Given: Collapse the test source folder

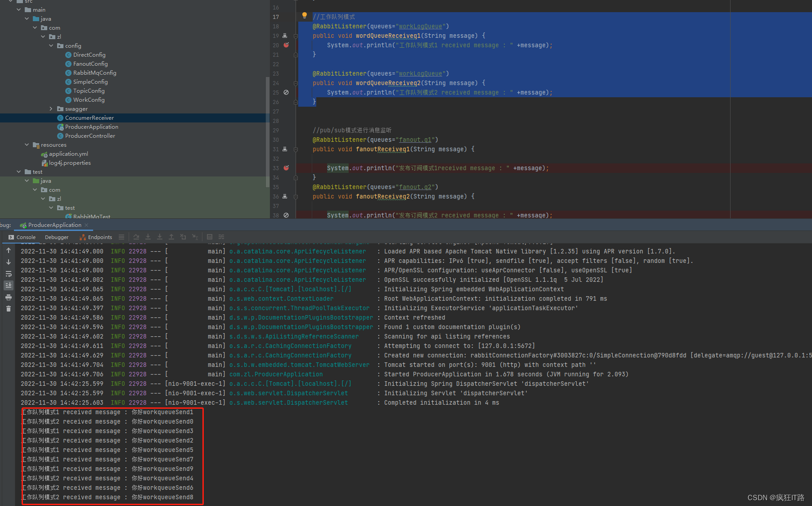Looking at the screenshot, I should click(19, 172).
